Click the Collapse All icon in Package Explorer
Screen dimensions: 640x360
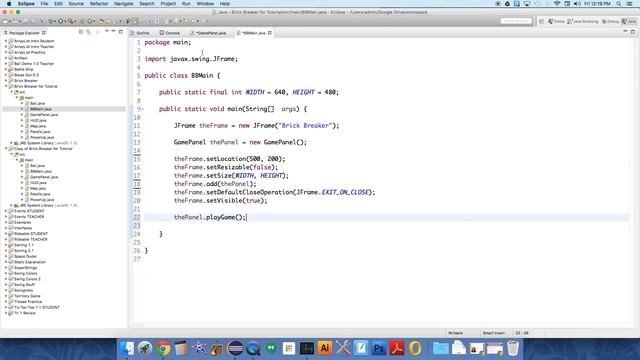coord(81,32)
